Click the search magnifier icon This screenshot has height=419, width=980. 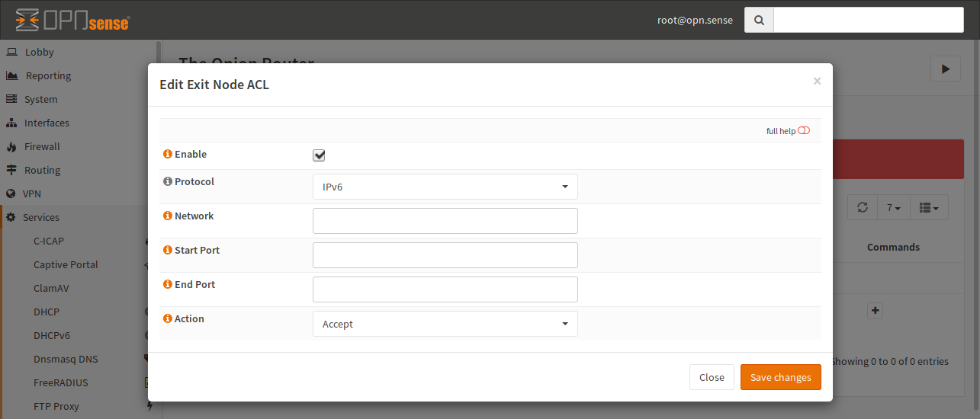[759, 21]
